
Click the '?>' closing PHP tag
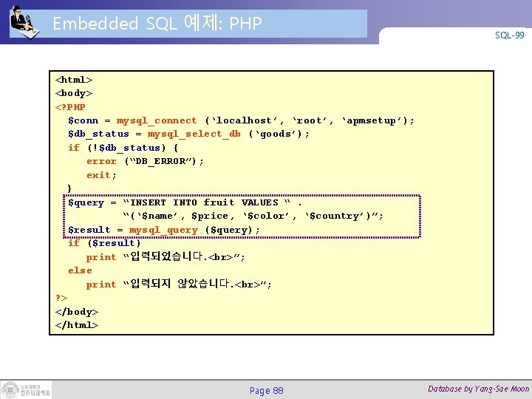pos(61,298)
